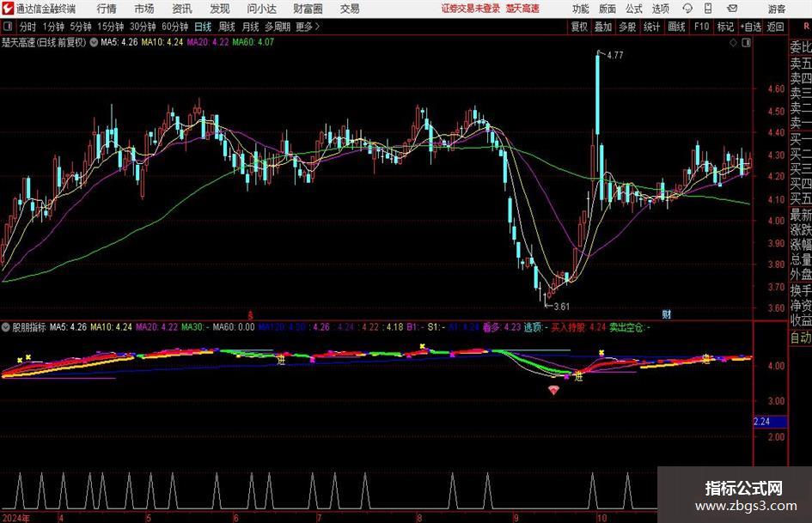Image resolution: width=812 pixels, height=523 pixels.
Task: Click the MA5: 4.26 label on main chart
Action: click(119, 42)
